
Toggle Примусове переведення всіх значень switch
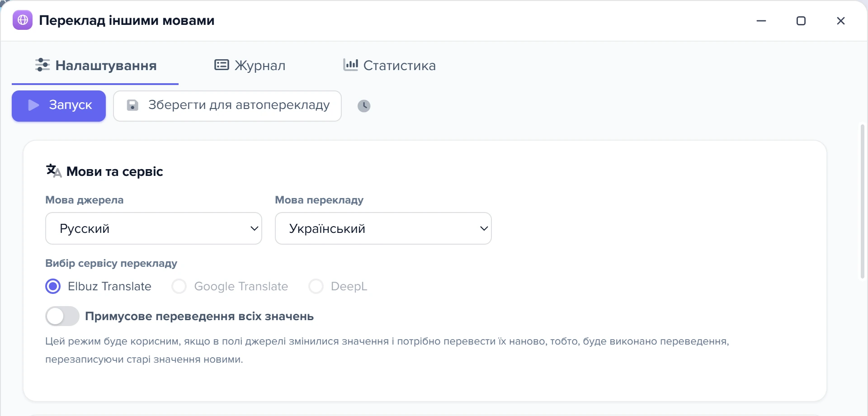coord(62,316)
